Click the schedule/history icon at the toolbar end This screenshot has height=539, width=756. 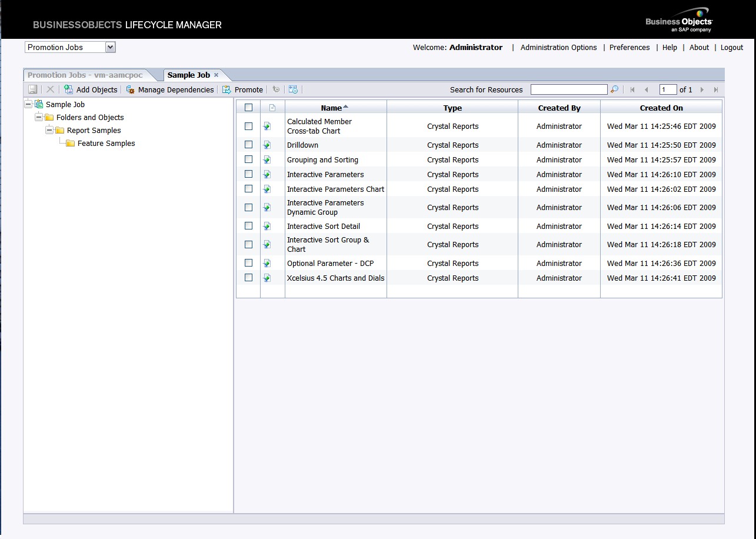(293, 89)
